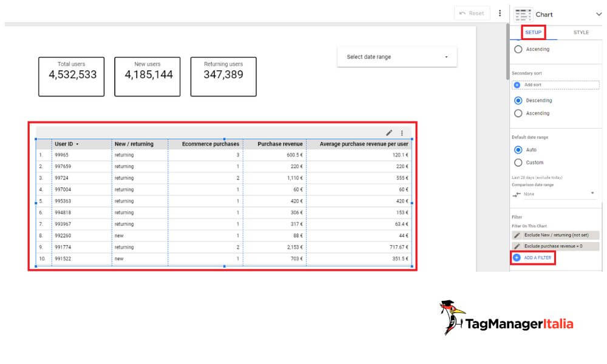607x364 pixels.
Task: Click user ID 997004 cell
Action: coord(63,189)
